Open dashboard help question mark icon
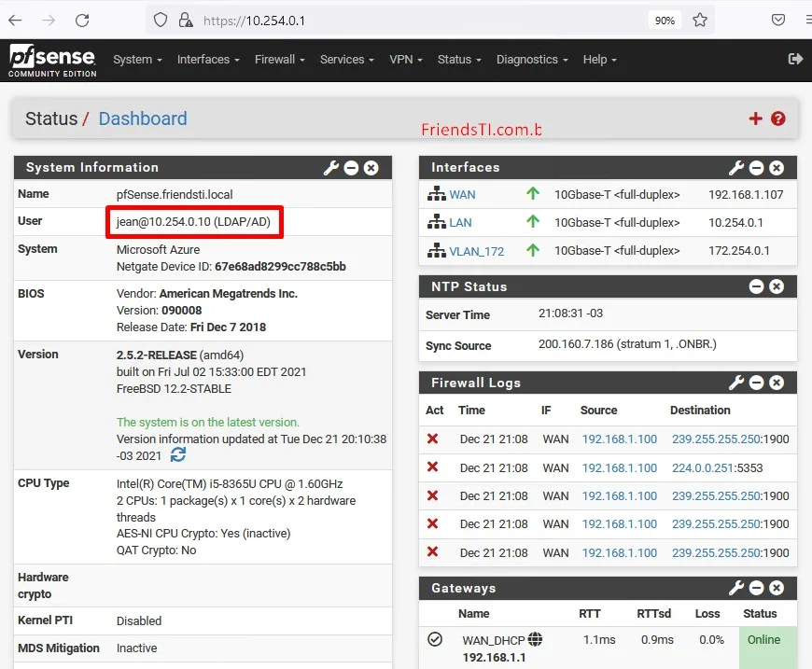 click(778, 118)
